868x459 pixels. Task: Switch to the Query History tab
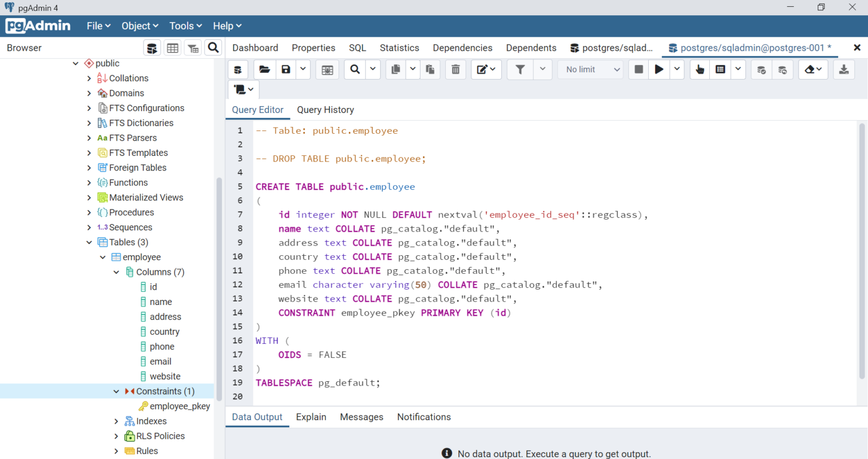click(325, 110)
